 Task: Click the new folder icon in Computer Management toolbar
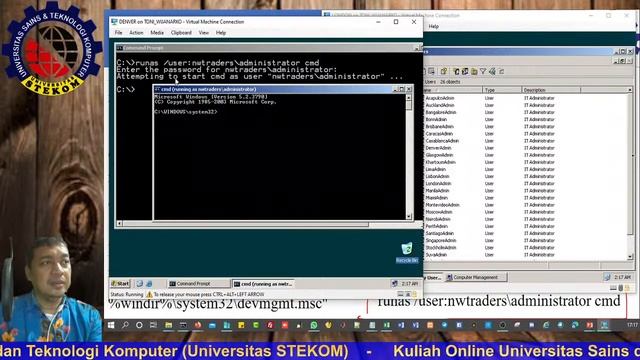click(x=474, y=71)
